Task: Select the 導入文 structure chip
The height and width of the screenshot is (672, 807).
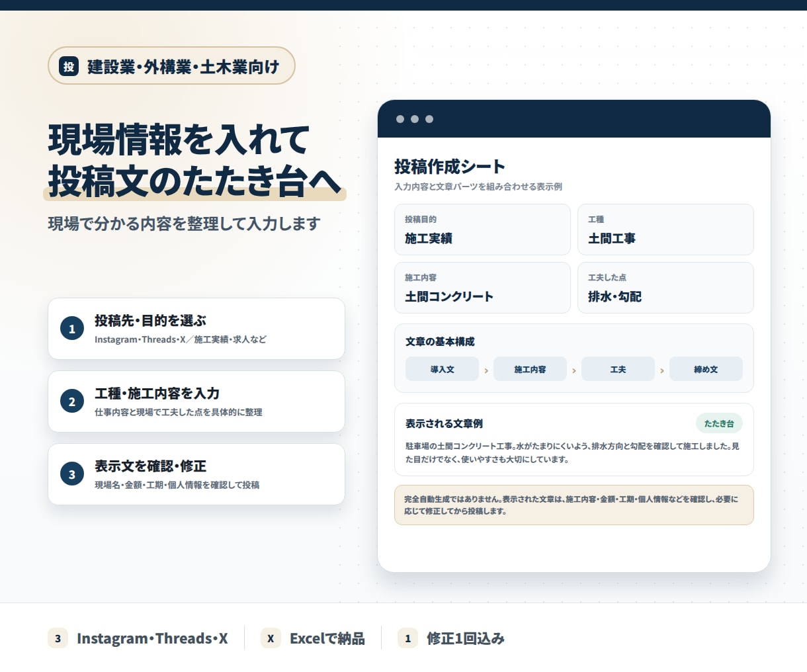Action: (442, 369)
